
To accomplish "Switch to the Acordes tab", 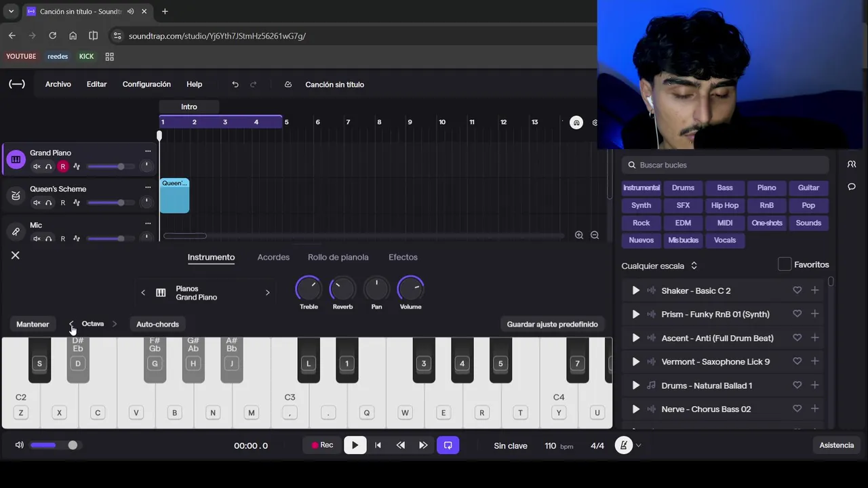I will click(273, 257).
